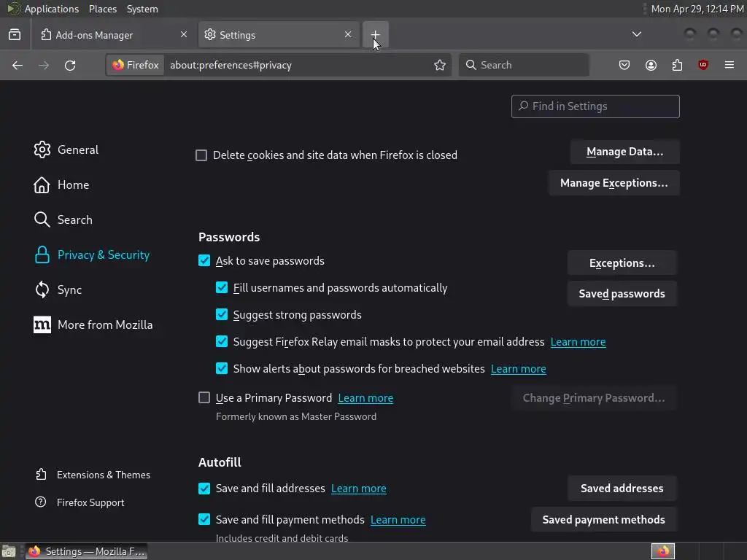Uncheck Ask to save passwords

[x=204, y=260]
